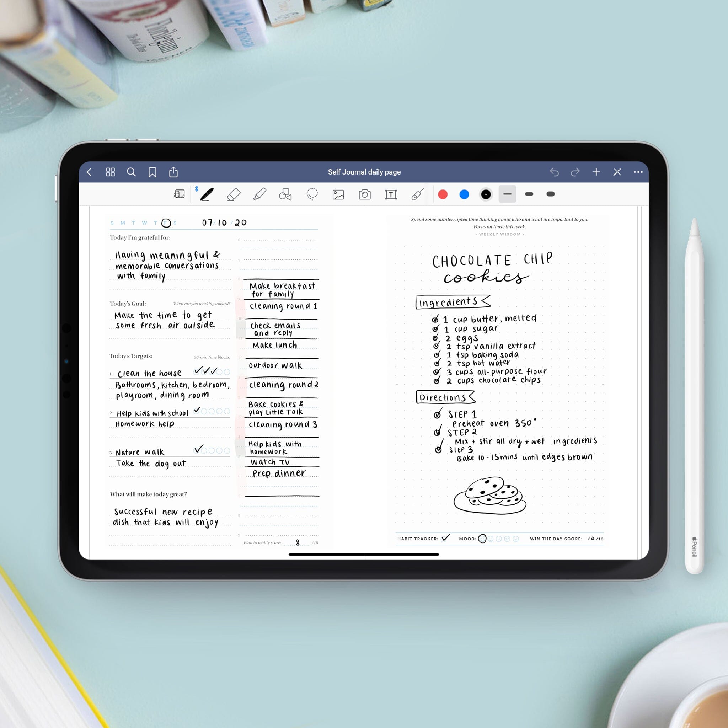The width and height of the screenshot is (728, 728).
Task: Switch to thumbnail grid view
Action: 113,172
